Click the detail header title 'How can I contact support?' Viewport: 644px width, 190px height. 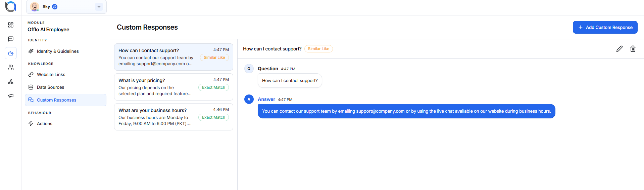(x=272, y=49)
